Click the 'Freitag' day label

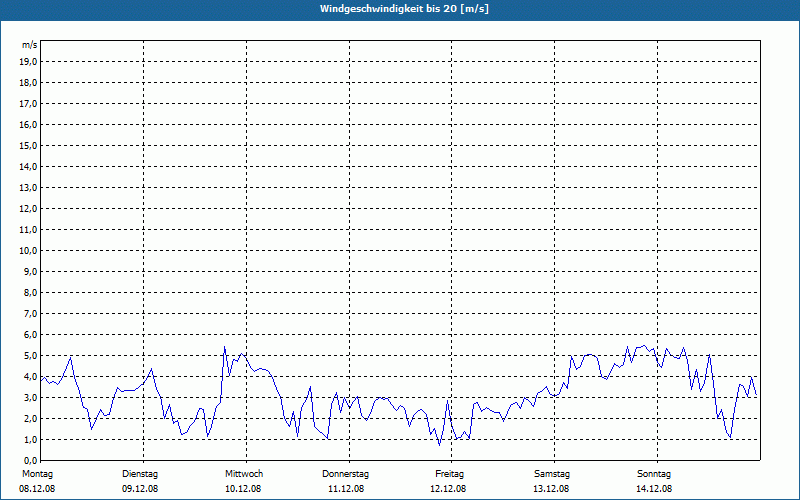449,474
